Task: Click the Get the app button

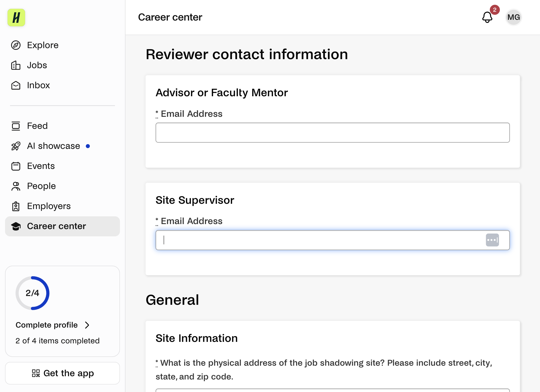Action: point(62,373)
